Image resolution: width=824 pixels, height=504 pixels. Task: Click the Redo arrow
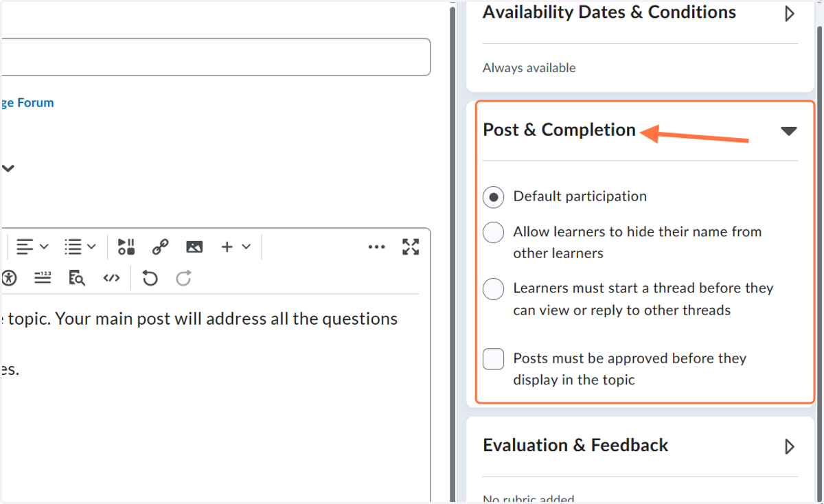(x=183, y=278)
